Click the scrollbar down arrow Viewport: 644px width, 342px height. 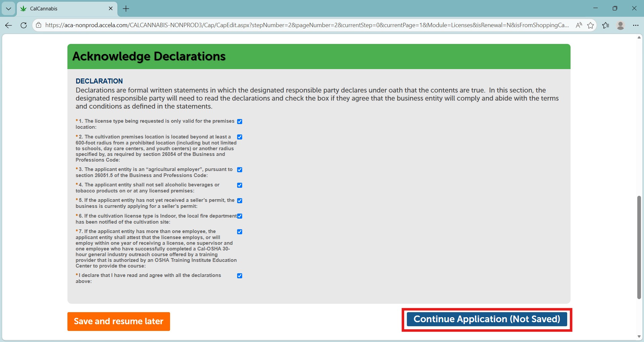click(639, 336)
